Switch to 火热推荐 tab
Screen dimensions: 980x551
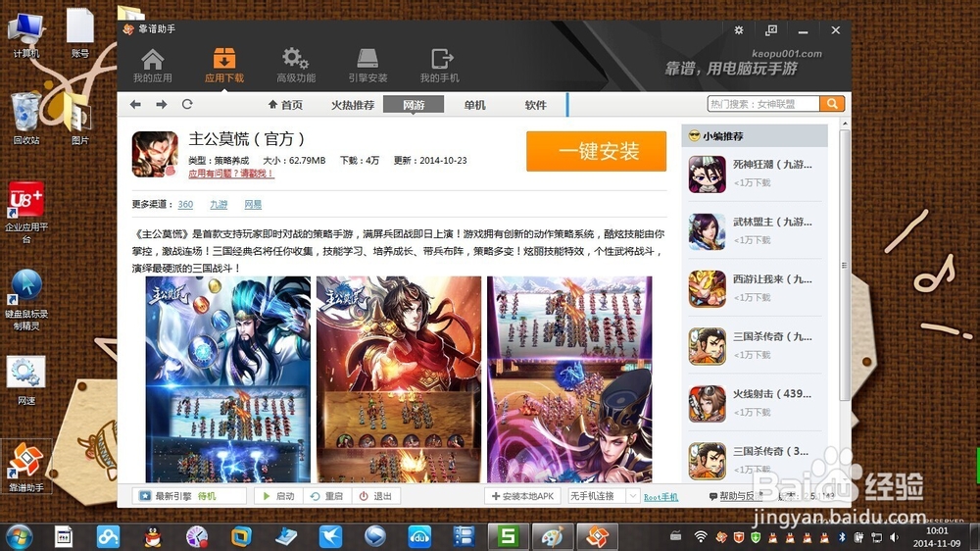tap(353, 105)
